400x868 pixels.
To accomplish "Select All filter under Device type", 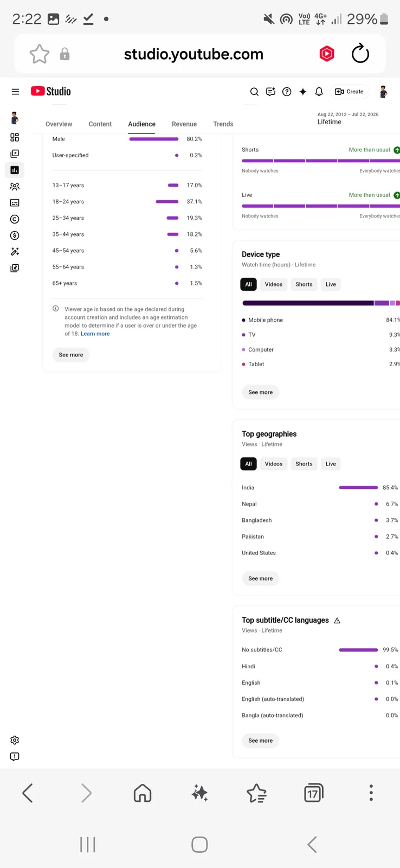I will tap(248, 284).
